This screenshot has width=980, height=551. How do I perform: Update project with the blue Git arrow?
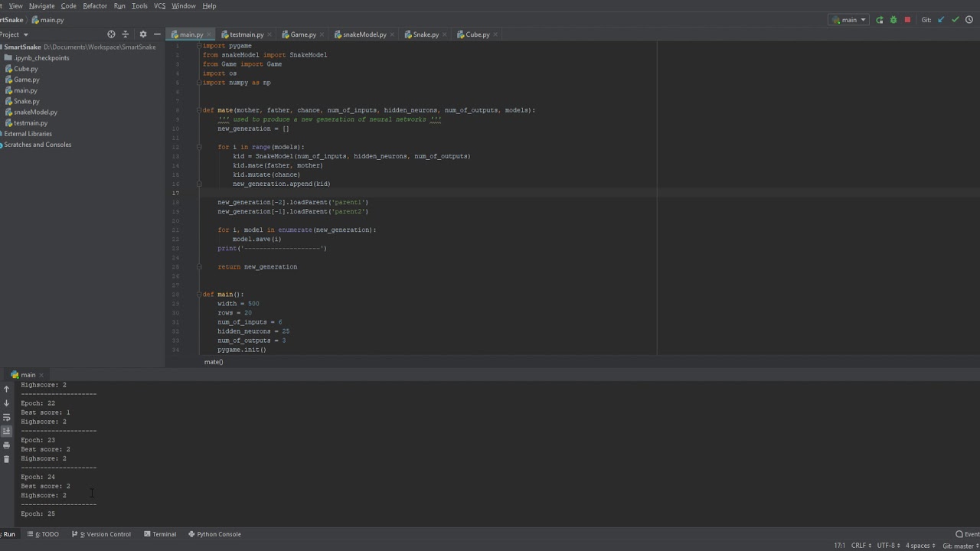[x=941, y=20]
